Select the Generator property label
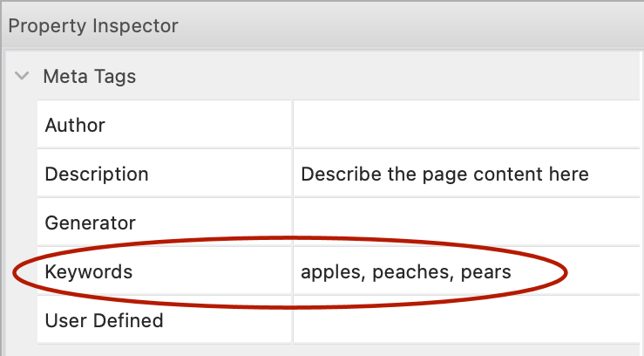The width and height of the screenshot is (644, 356). tap(91, 222)
